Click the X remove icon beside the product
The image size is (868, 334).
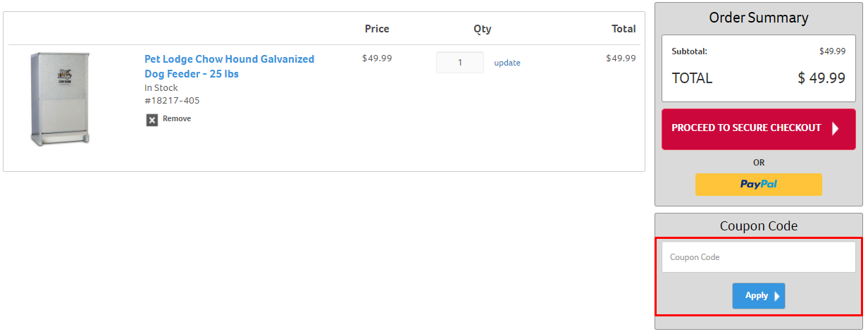pos(152,120)
